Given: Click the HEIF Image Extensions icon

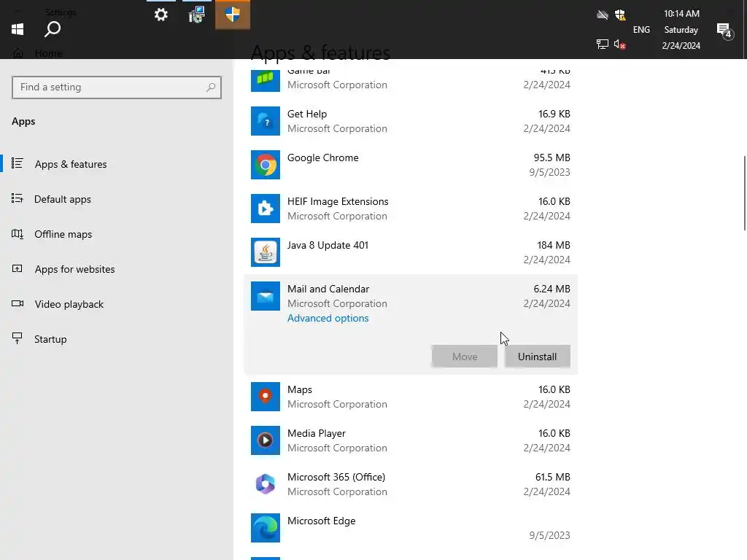Looking at the screenshot, I should point(266,209).
